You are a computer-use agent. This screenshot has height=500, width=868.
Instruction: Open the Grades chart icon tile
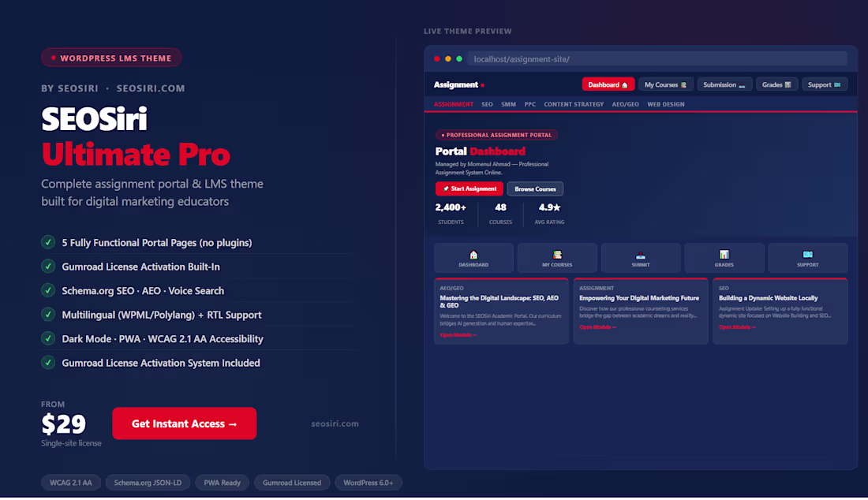tap(724, 258)
